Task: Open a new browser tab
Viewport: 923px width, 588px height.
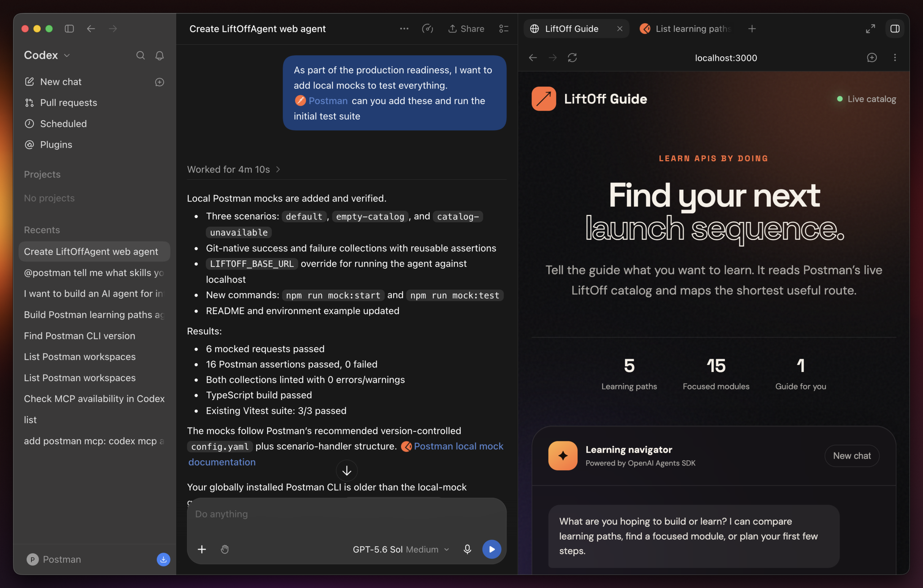Action: (x=752, y=29)
